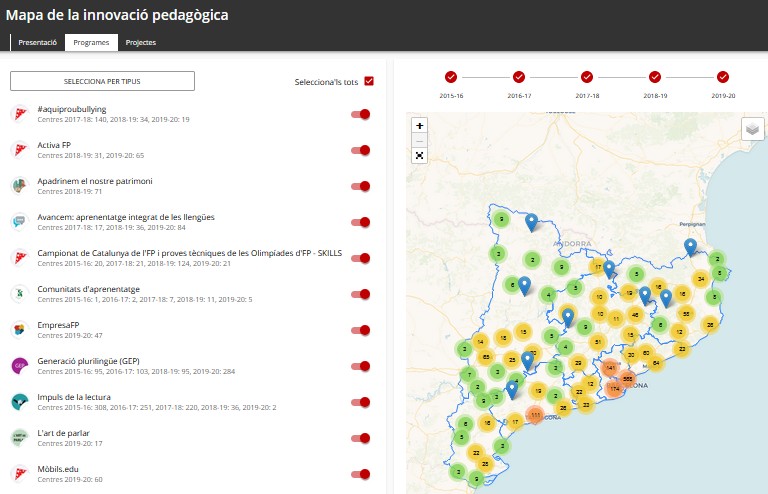Select the Programes tab
This screenshot has width=768, height=494.
(x=91, y=43)
